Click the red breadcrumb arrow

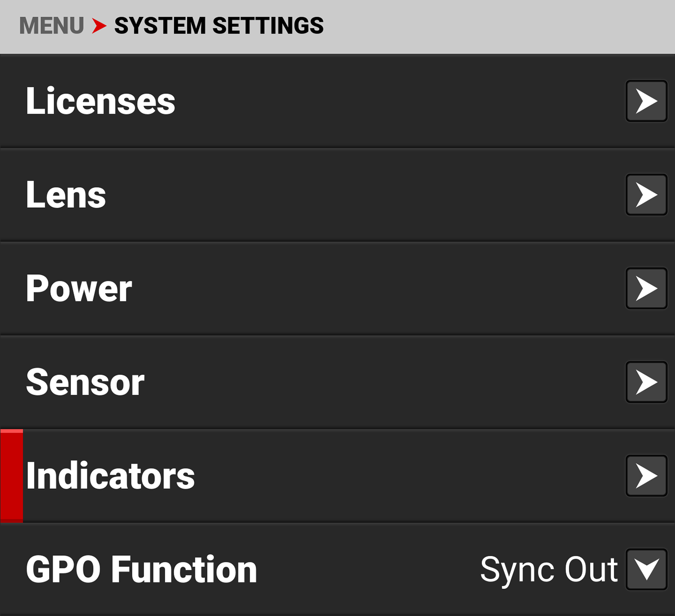[x=99, y=26]
